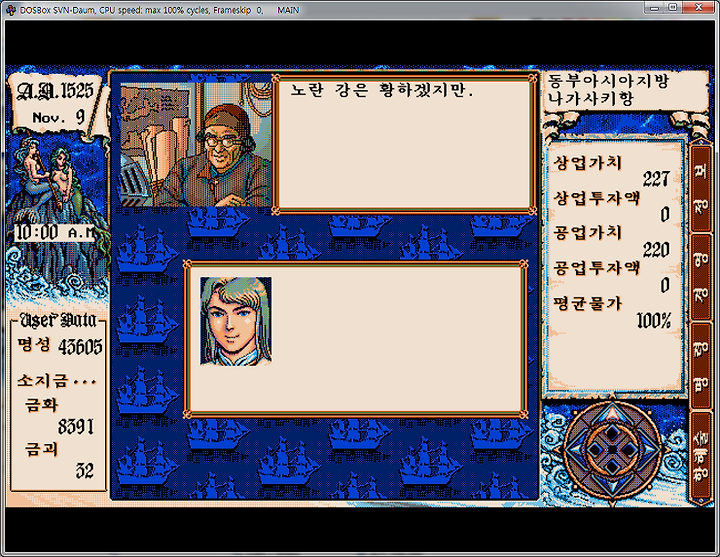This screenshot has height=557, width=720.
Task: Click the DOSBox icon in the title bar
Action: (11, 10)
